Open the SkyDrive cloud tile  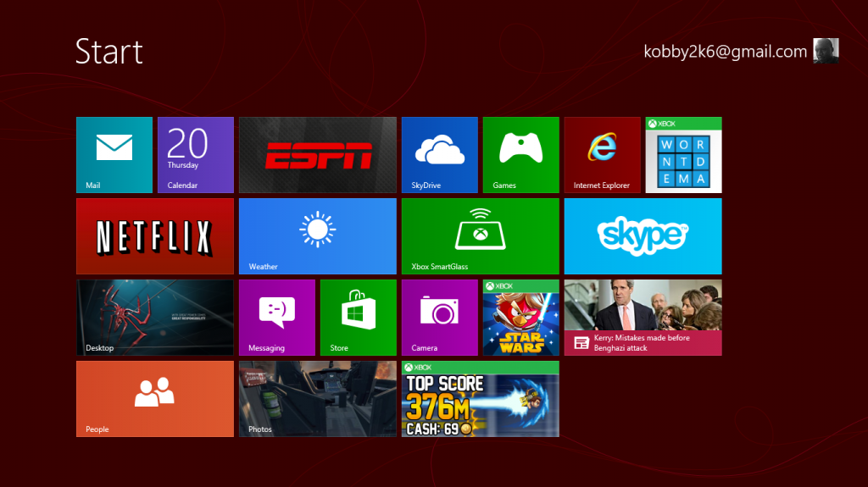pyautogui.click(x=440, y=155)
